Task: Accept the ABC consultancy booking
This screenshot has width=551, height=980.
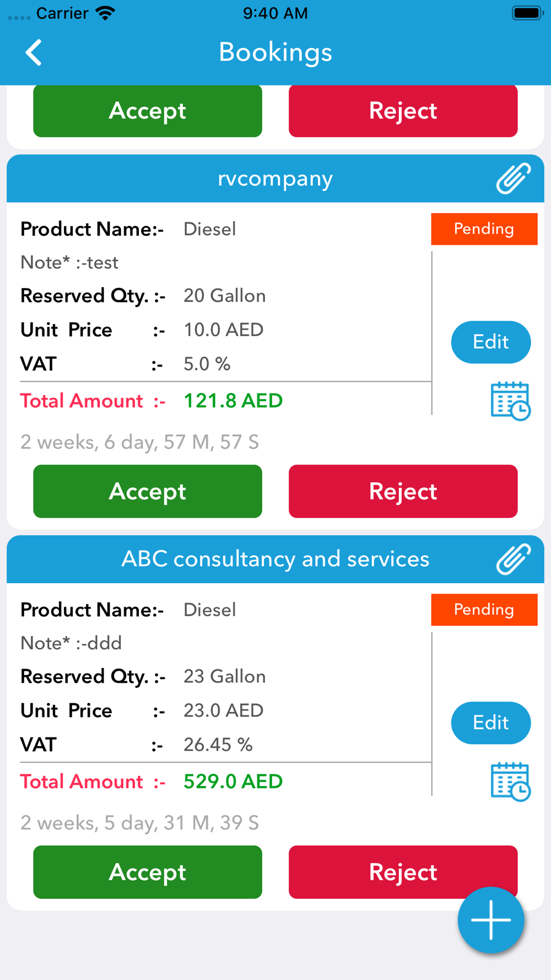Action: point(148,872)
